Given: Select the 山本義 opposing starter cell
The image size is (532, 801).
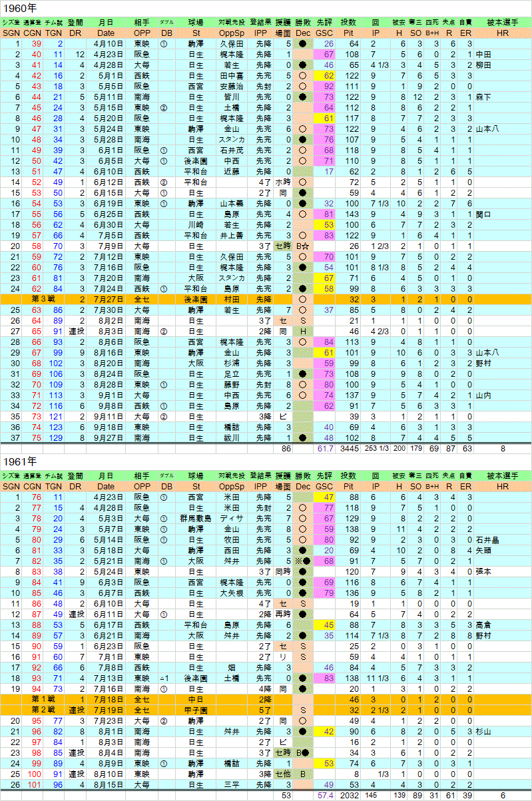Looking at the screenshot, I should [x=232, y=203].
